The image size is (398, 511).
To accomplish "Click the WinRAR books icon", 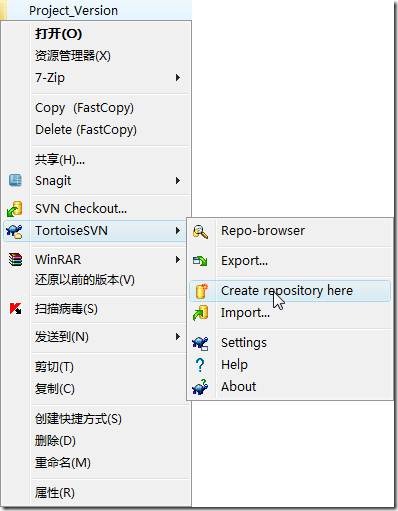I will (x=15, y=259).
